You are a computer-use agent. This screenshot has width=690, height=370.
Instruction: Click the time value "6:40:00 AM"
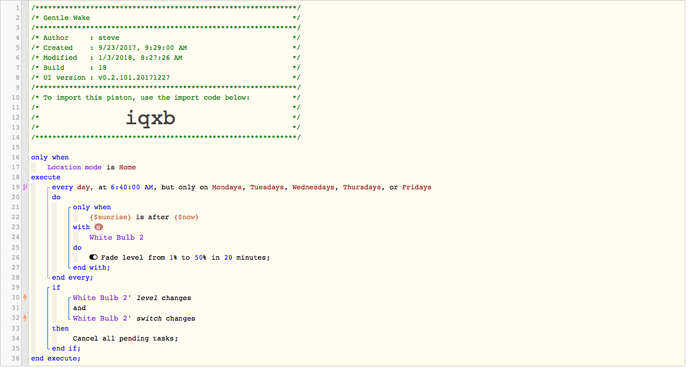click(132, 187)
